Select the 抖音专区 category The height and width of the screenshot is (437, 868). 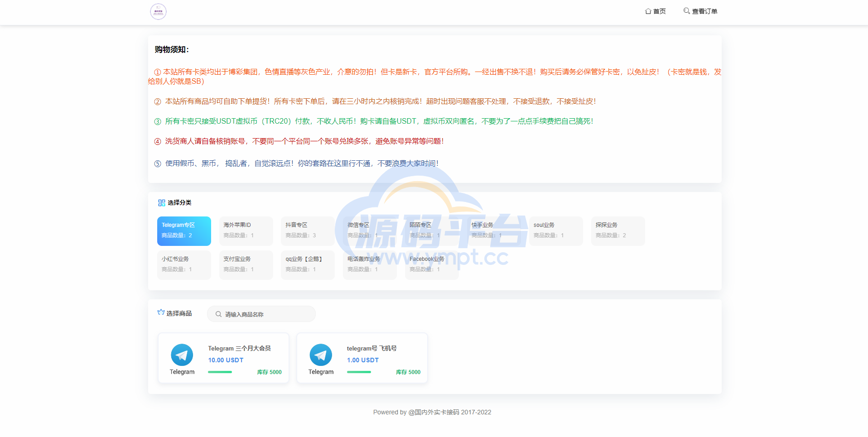[308, 231]
